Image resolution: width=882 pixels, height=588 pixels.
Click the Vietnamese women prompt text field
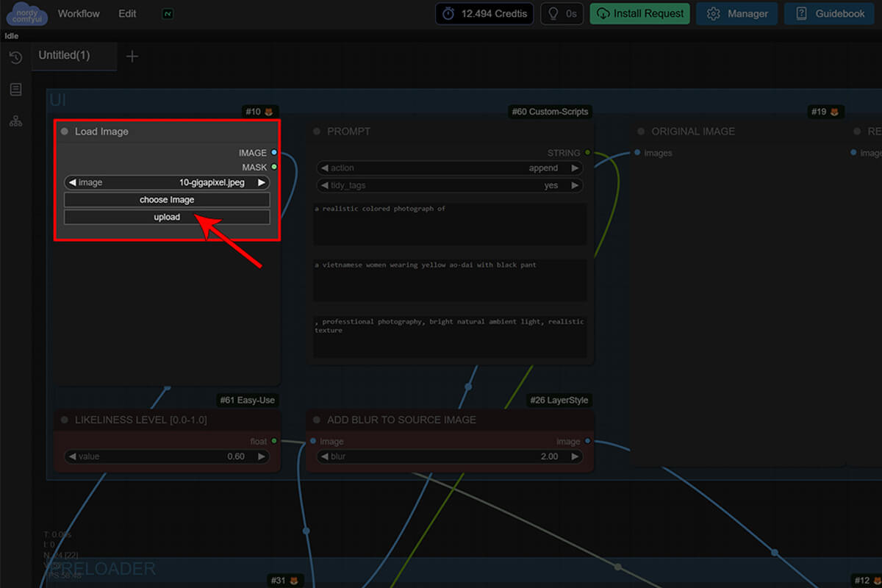pos(449,279)
